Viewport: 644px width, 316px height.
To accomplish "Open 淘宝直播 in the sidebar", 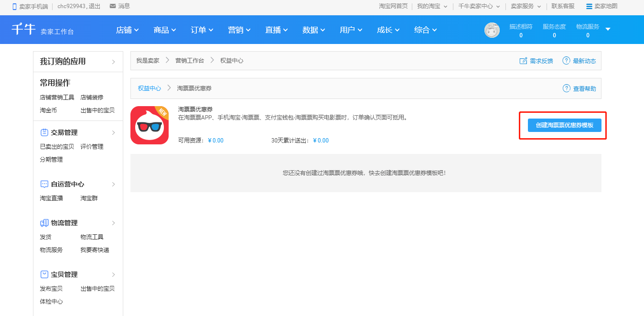I will tap(51, 198).
